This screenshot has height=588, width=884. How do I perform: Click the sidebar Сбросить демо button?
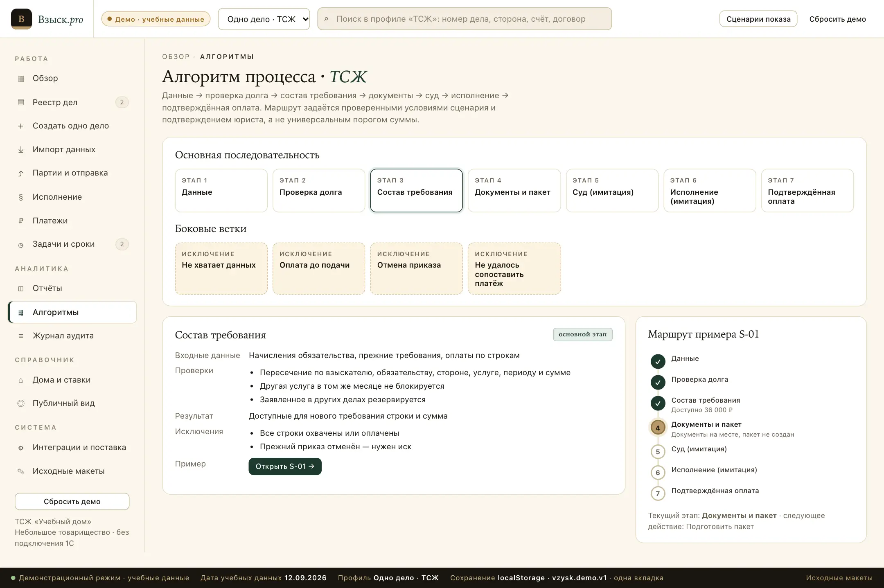click(72, 501)
